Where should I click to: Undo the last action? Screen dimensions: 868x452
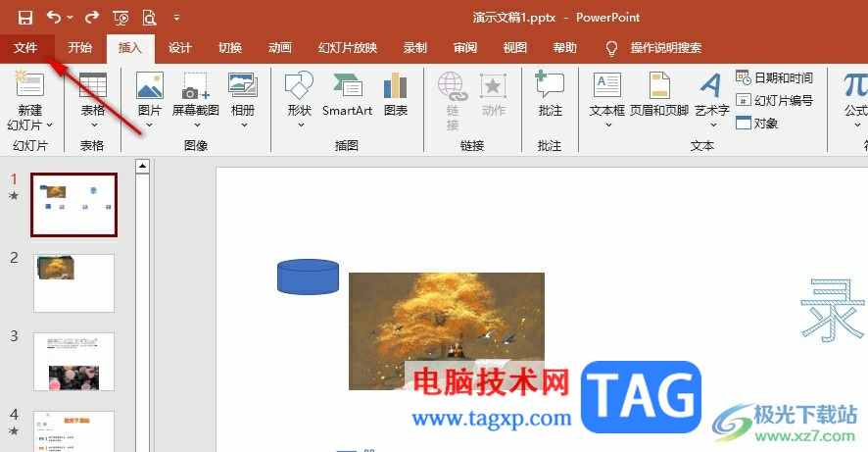tap(54, 18)
